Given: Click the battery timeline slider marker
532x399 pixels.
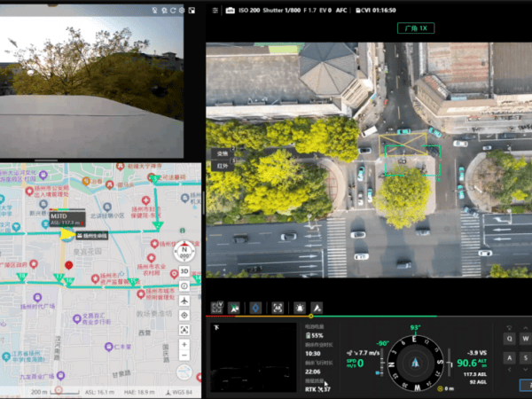Looking at the screenshot, I should [x=309, y=316].
